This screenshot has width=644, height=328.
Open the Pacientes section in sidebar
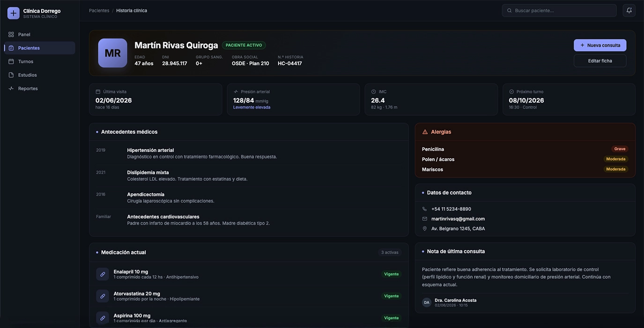click(x=40, y=48)
